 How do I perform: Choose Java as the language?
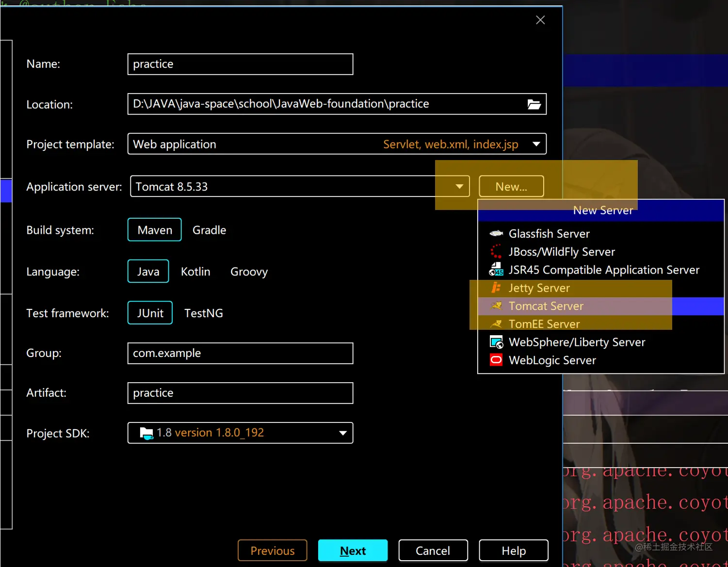[x=148, y=272]
